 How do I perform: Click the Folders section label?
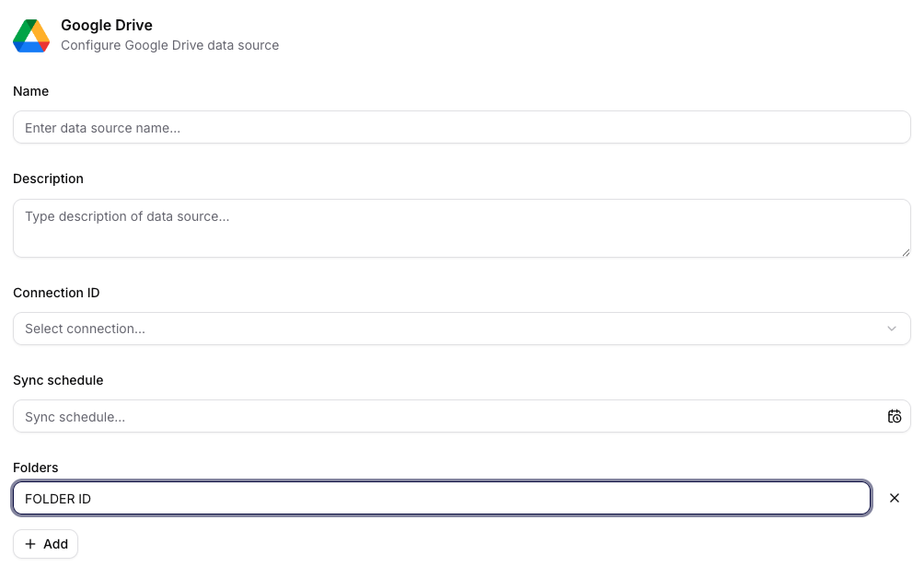pos(35,468)
